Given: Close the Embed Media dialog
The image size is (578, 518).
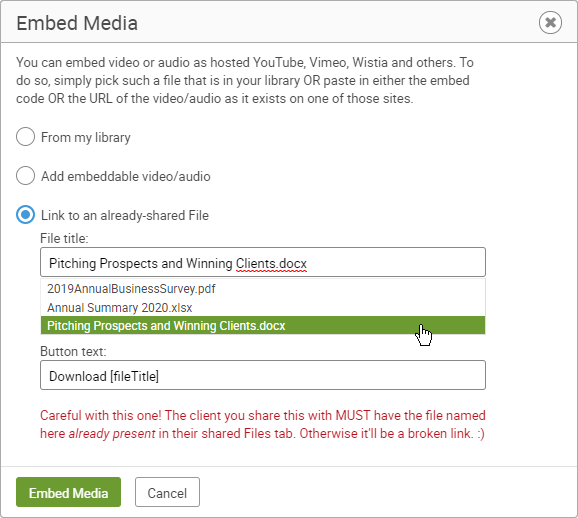Looking at the screenshot, I should 550,22.
